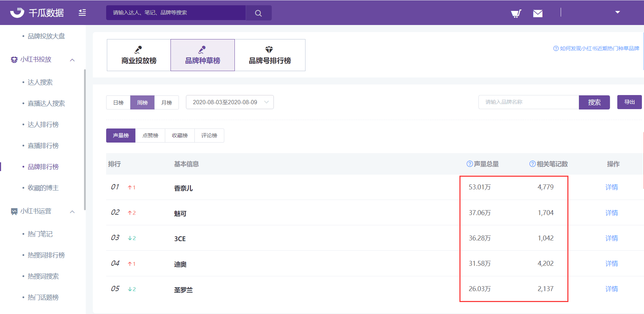Select the 收藏榜 ranking tab
Viewport: 644px width, 314px height.
point(180,136)
